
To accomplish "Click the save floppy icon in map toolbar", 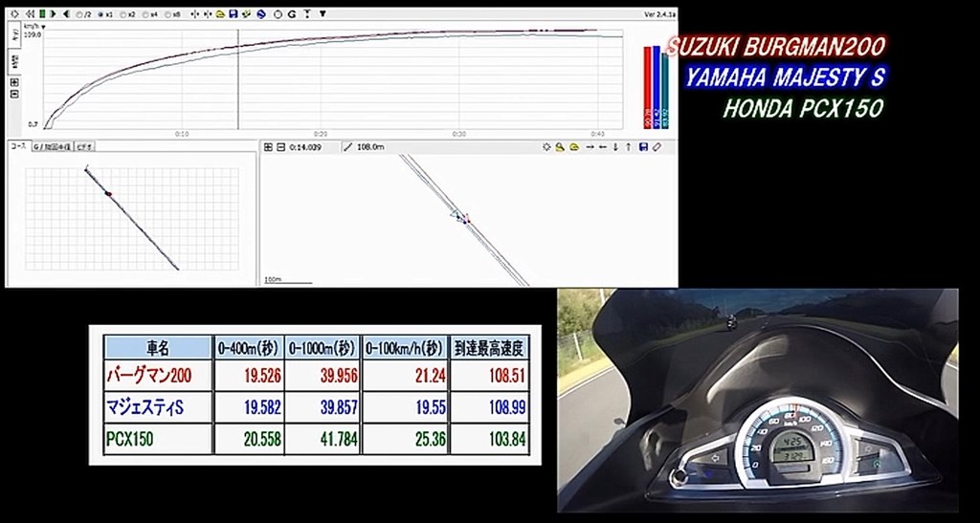I will point(643,147).
